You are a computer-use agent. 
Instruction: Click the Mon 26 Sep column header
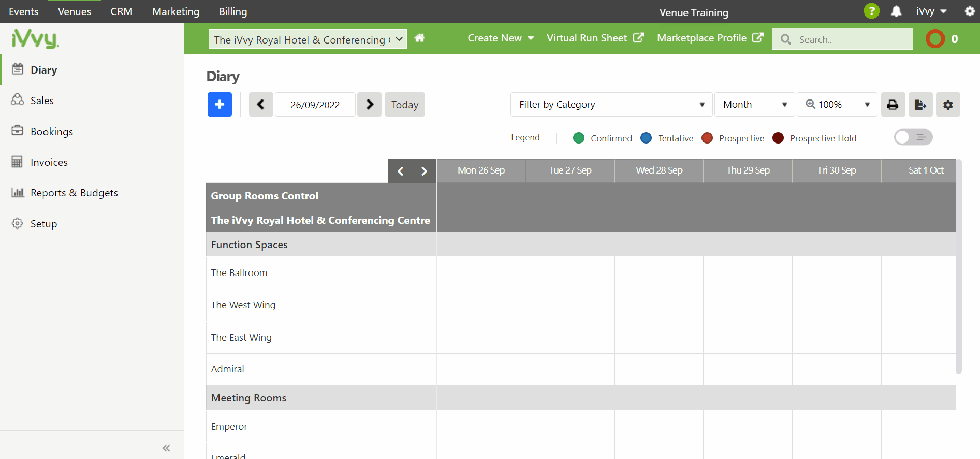(x=481, y=170)
